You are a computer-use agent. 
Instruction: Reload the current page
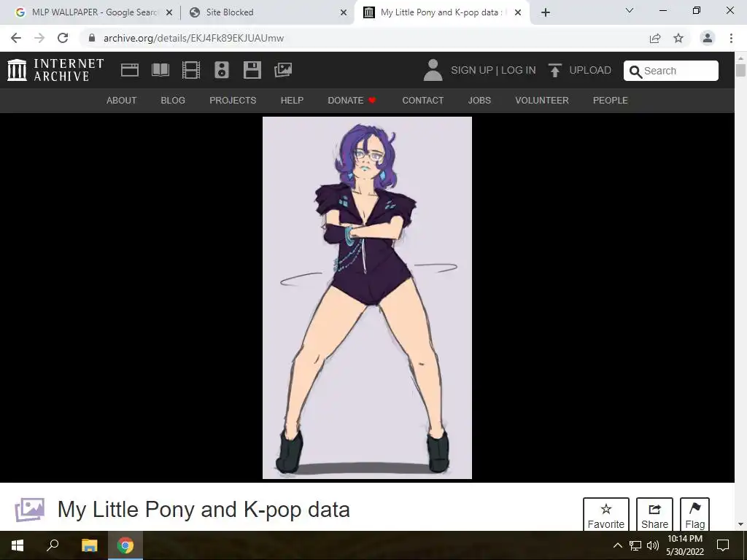point(63,38)
